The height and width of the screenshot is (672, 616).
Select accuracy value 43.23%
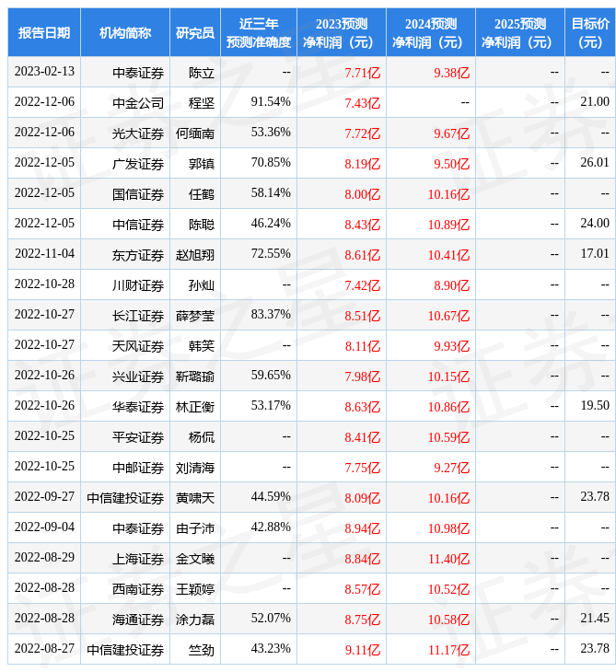tap(271, 649)
